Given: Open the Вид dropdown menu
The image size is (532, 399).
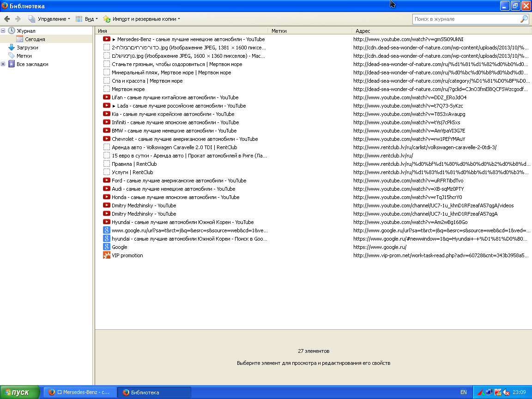Looking at the screenshot, I should (86, 19).
